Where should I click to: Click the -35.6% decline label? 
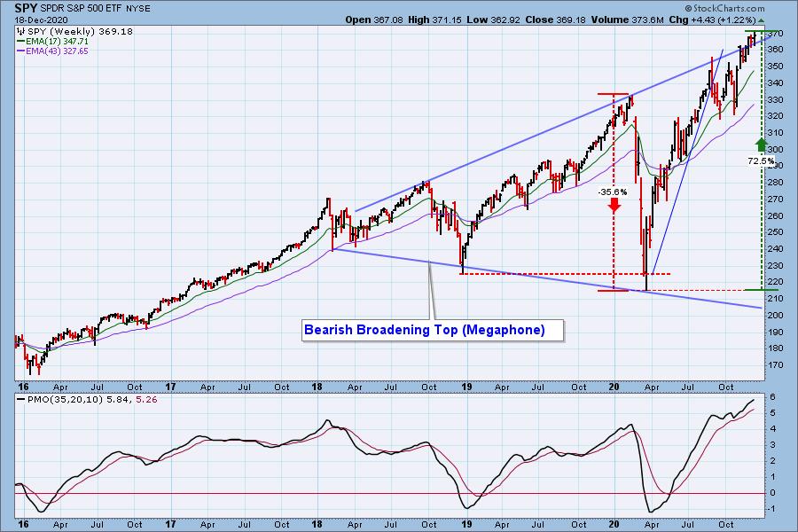[613, 192]
